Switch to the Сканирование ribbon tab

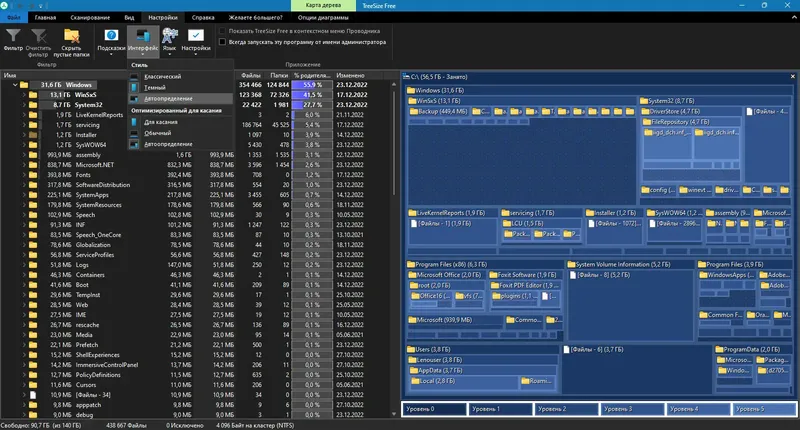coord(90,17)
